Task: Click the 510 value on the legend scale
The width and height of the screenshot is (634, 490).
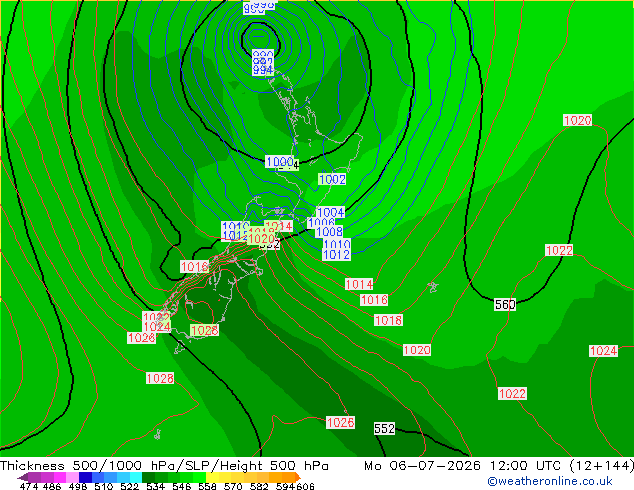Action: click(104, 486)
